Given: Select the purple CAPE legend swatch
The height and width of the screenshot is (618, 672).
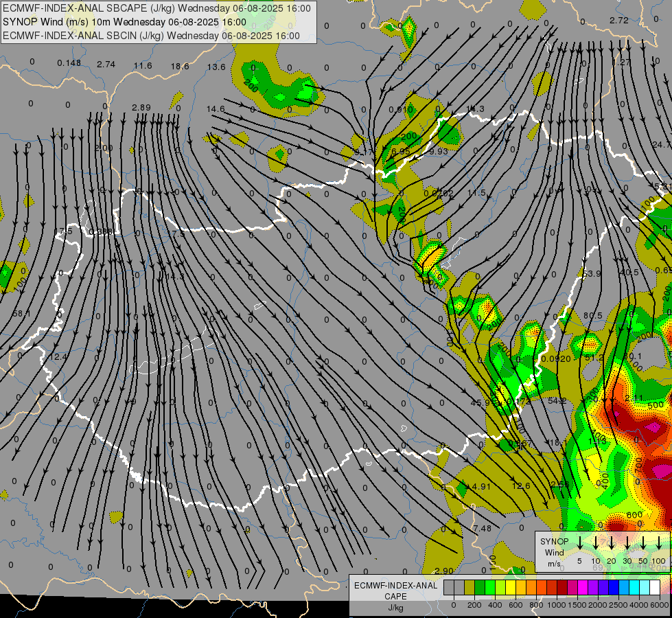Looking at the screenshot, I should (592, 588).
